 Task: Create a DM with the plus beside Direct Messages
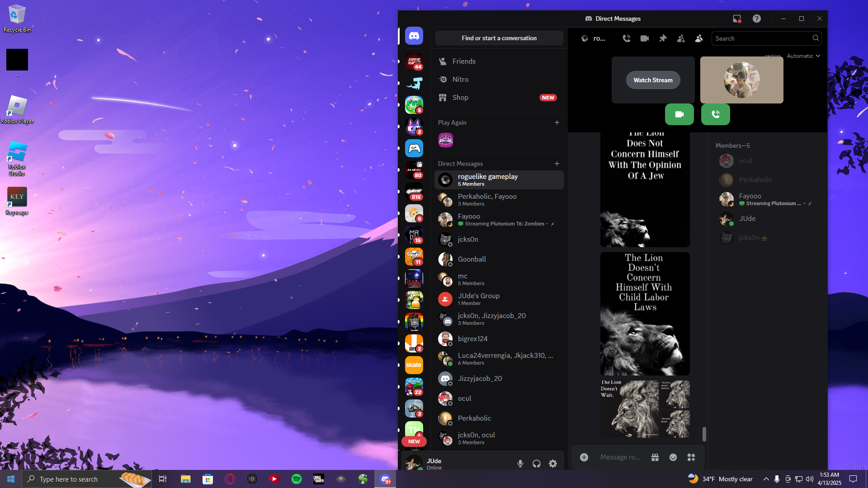pyautogui.click(x=557, y=164)
